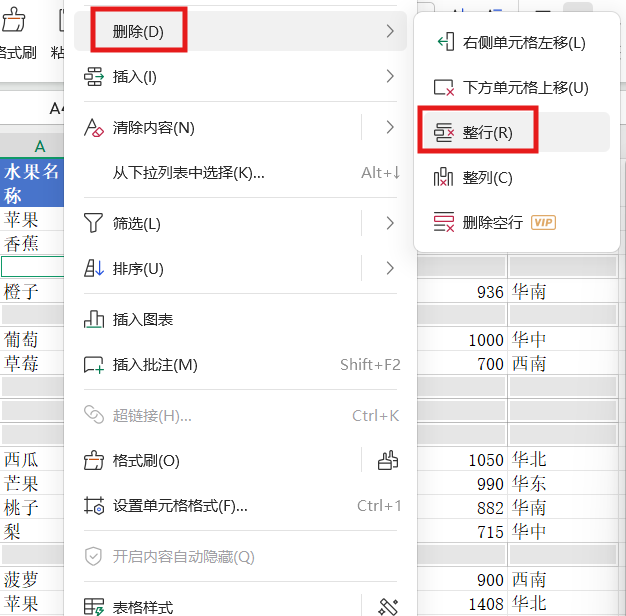Click the 清除内容 eraser icon
Viewport: 626px width, 616px height.
point(94,128)
